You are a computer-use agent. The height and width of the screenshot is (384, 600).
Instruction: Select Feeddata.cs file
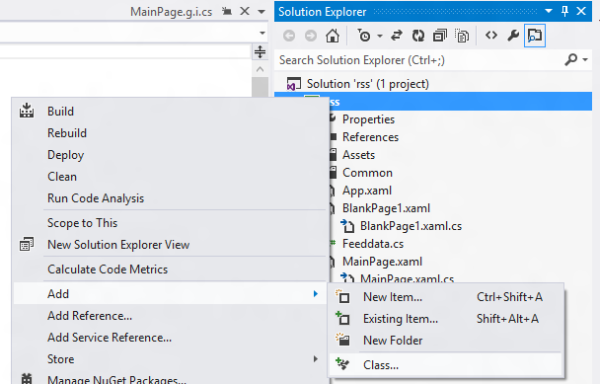(373, 244)
